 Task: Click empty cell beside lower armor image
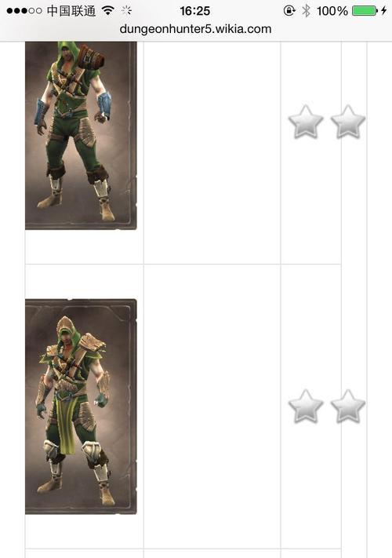212,407
